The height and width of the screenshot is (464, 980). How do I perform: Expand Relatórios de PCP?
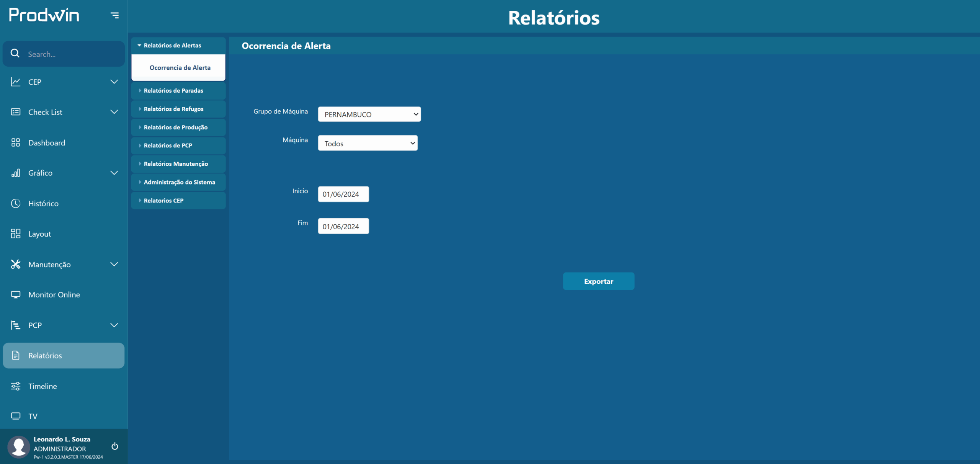tap(178, 145)
